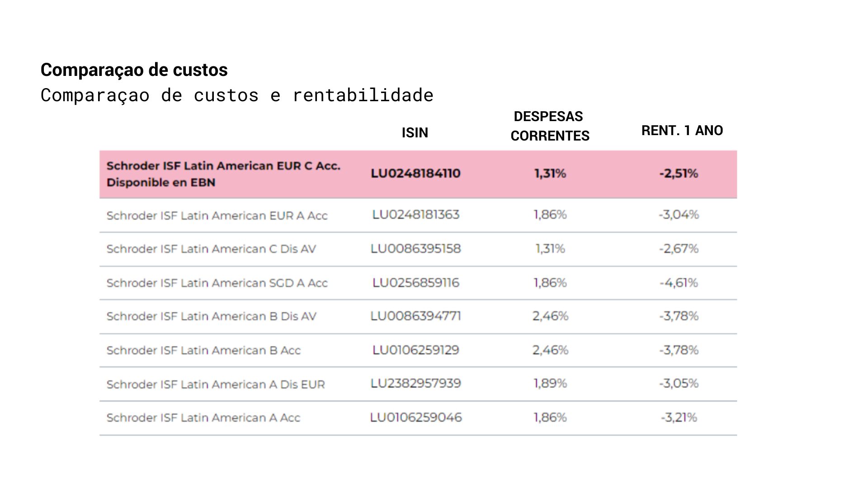
Task: Click the 'Comparaçao de custos' bold title
Action: 134,70
